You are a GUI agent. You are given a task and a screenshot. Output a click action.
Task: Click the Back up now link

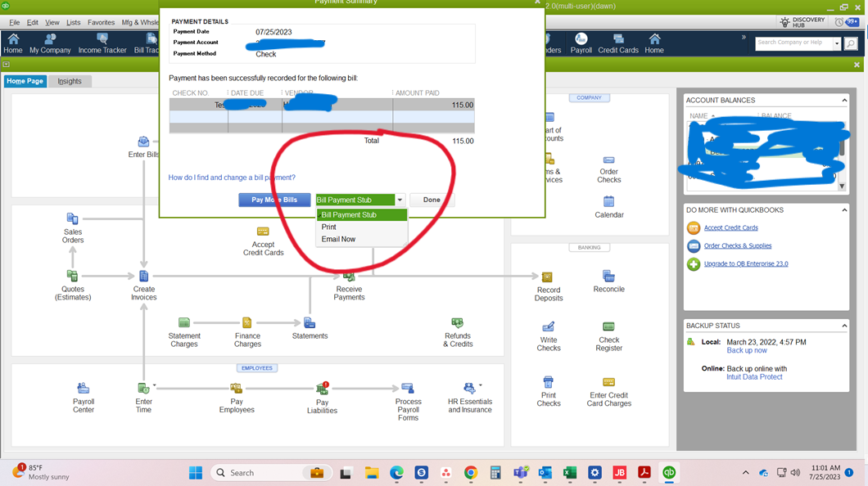[x=747, y=350]
